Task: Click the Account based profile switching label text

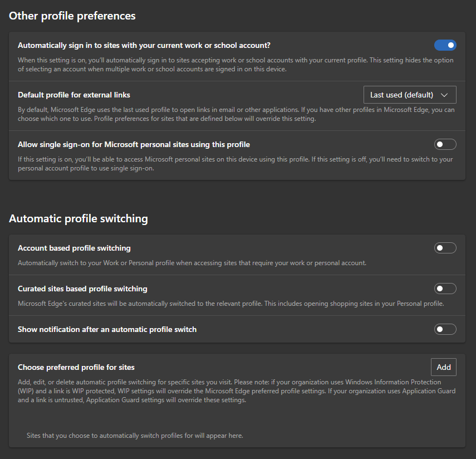Action: coord(74,248)
